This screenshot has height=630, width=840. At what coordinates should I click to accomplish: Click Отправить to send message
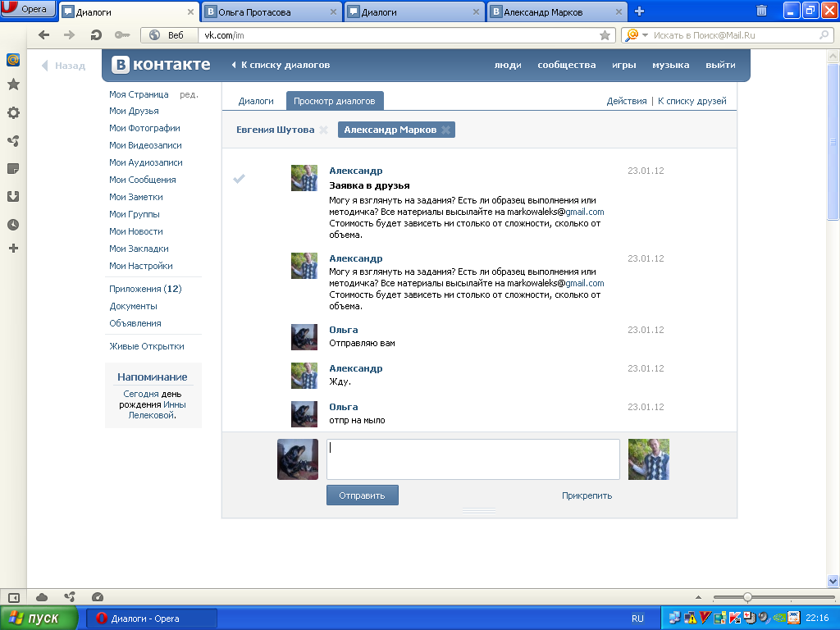pos(362,495)
